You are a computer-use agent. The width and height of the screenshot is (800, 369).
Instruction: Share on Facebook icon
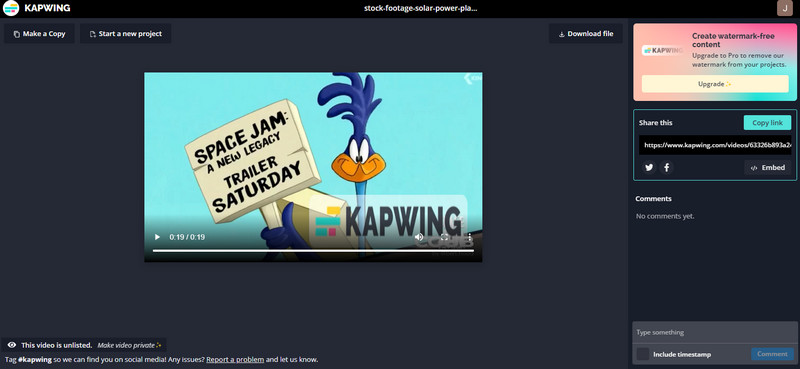pyautogui.click(x=666, y=167)
